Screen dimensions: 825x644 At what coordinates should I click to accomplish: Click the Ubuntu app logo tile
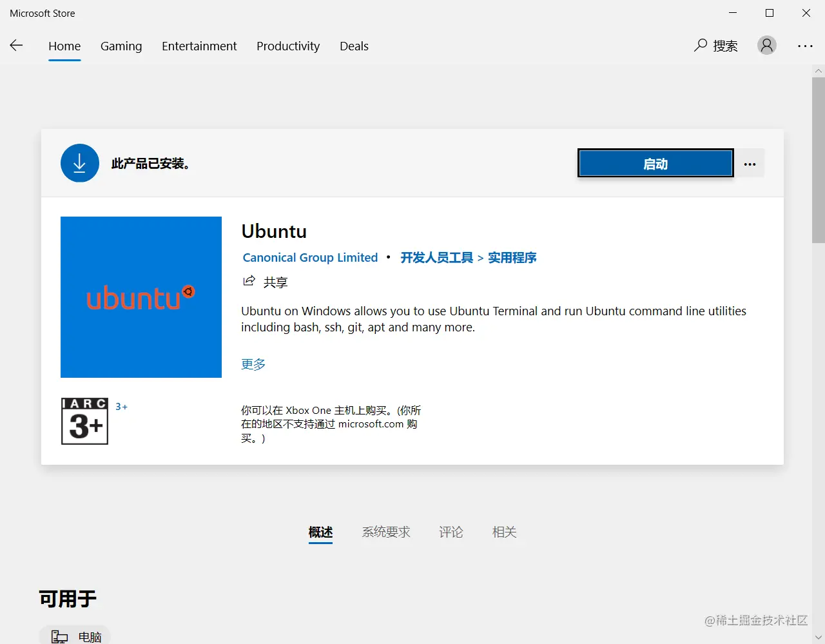coord(141,297)
